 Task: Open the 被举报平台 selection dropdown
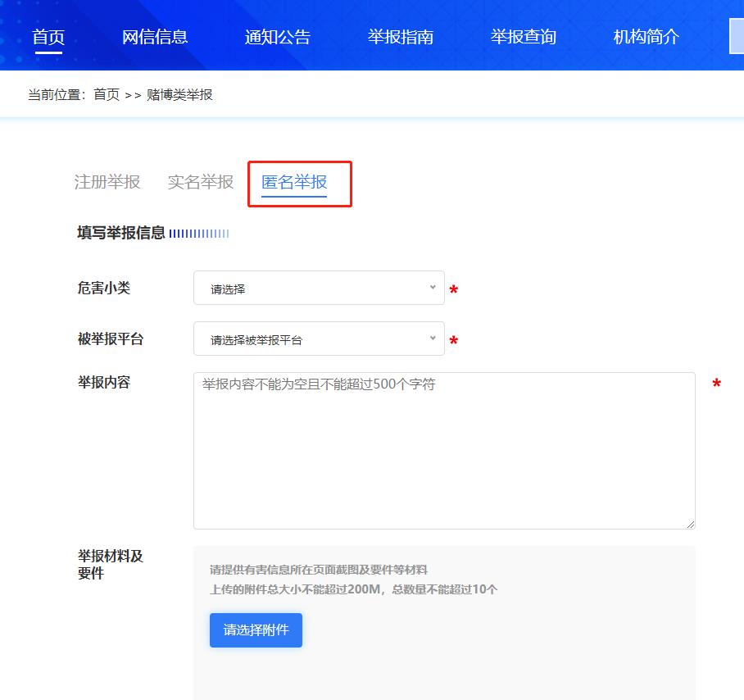point(319,339)
